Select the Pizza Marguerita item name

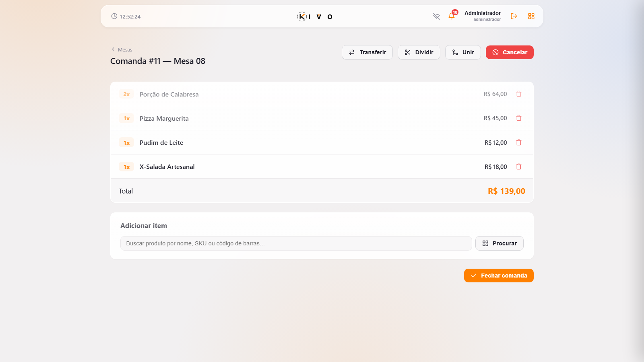[164, 118]
